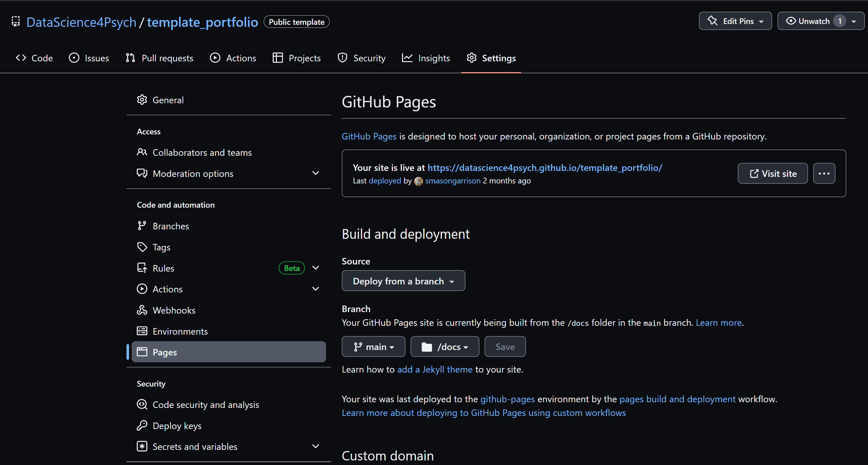Open the DataScience4Psych organization link

point(81,22)
